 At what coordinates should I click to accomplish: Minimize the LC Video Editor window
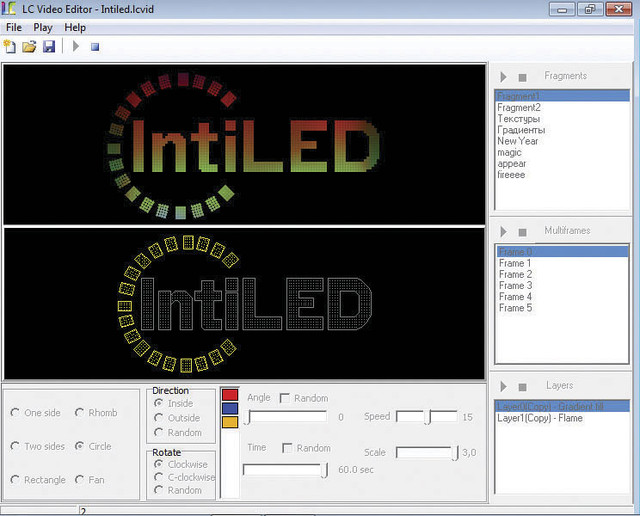(562, 9)
